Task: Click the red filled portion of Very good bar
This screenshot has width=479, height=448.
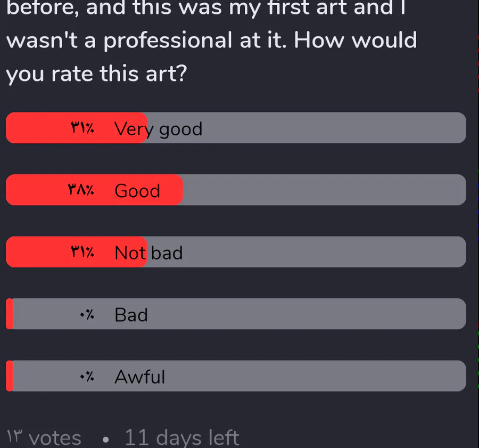Action: coord(76,128)
